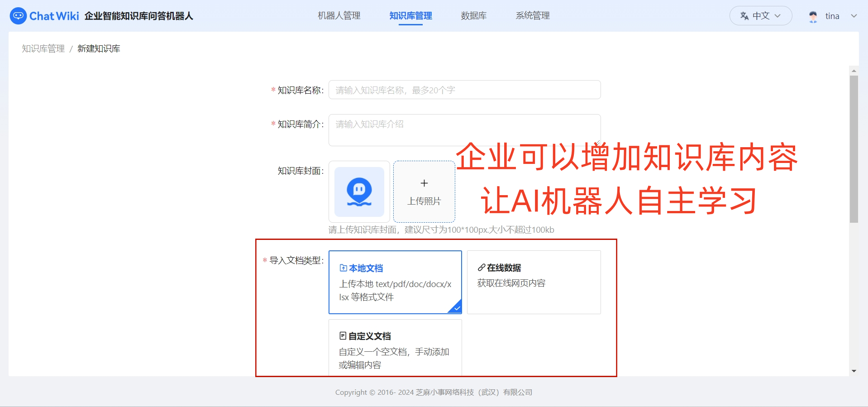Open the 中文 language dropdown
The image size is (868, 407).
coord(761,16)
